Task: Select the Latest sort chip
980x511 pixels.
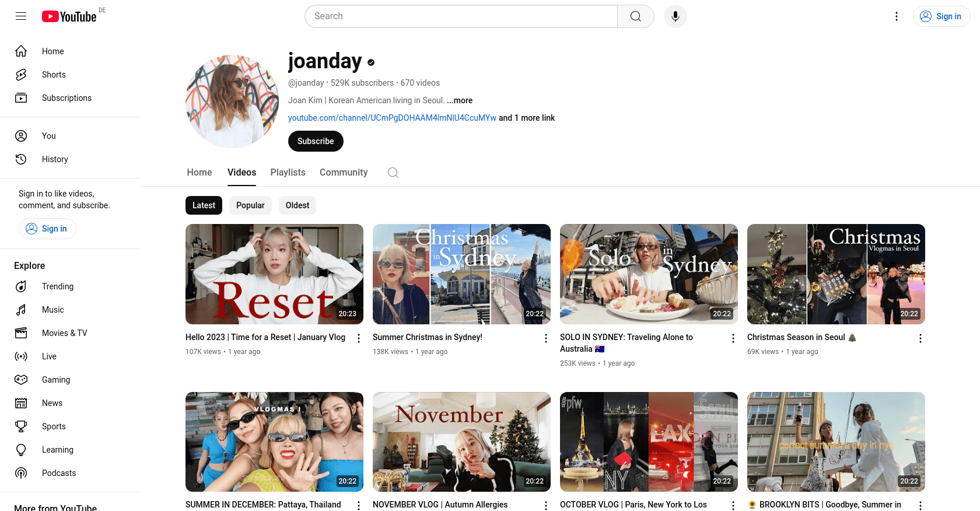Action: tap(204, 205)
